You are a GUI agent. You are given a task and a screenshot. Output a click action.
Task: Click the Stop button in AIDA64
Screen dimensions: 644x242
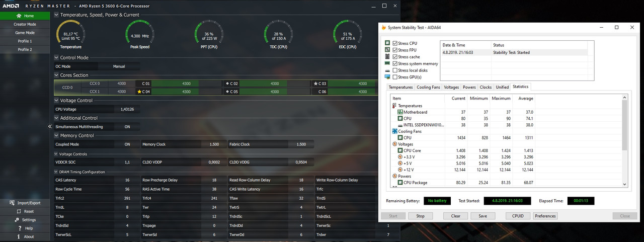tap(420, 216)
